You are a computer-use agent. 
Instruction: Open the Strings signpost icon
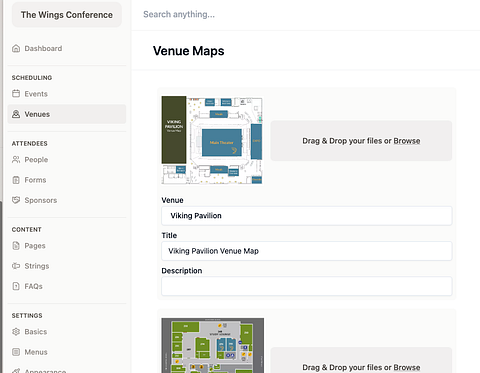(16, 266)
